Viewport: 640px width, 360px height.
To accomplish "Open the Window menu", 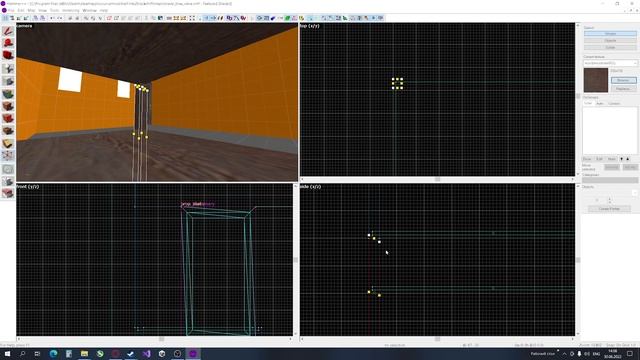I will pyautogui.click(x=89, y=10).
